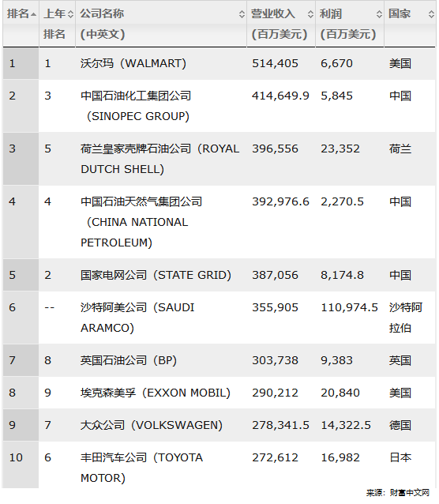The image size is (439, 504).
Task: Click the sort arrows beside 营业收入
Action: (x=310, y=14)
